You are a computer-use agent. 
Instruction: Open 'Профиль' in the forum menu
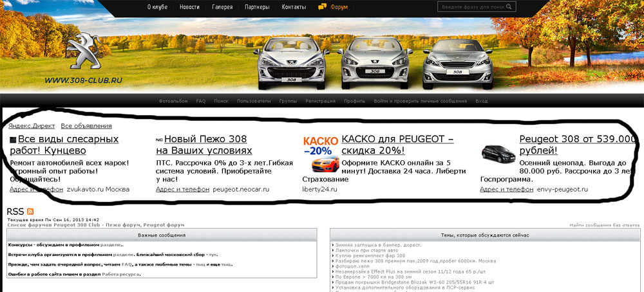[x=354, y=101]
